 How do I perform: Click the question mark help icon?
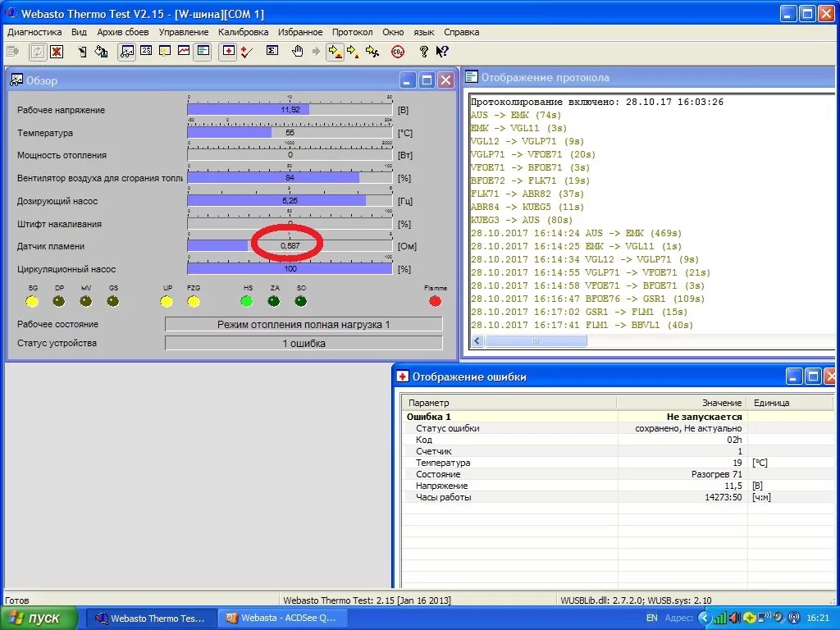click(x=423, y=52)
